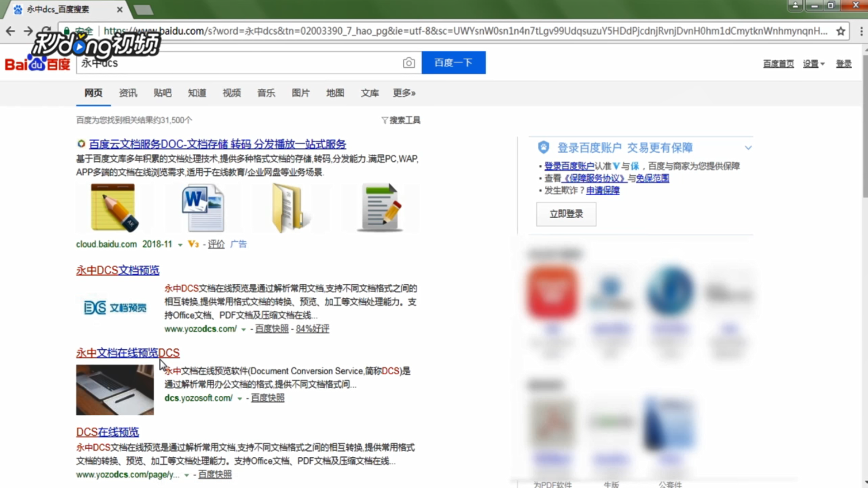This screenshot has height=488, width=868.
Task: Switch to the 资讯 tab
Action: coord(128,93)
